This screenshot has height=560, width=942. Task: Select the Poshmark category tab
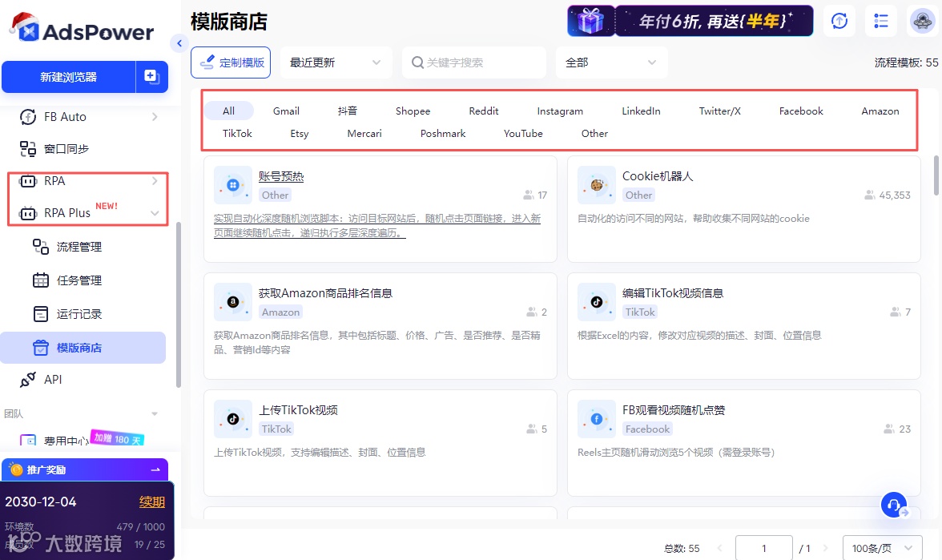pos(443,133)
